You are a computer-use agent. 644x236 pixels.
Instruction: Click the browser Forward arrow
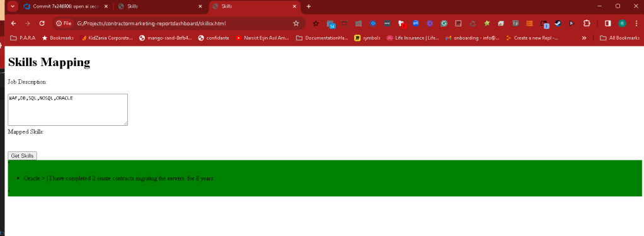point(28,23)
